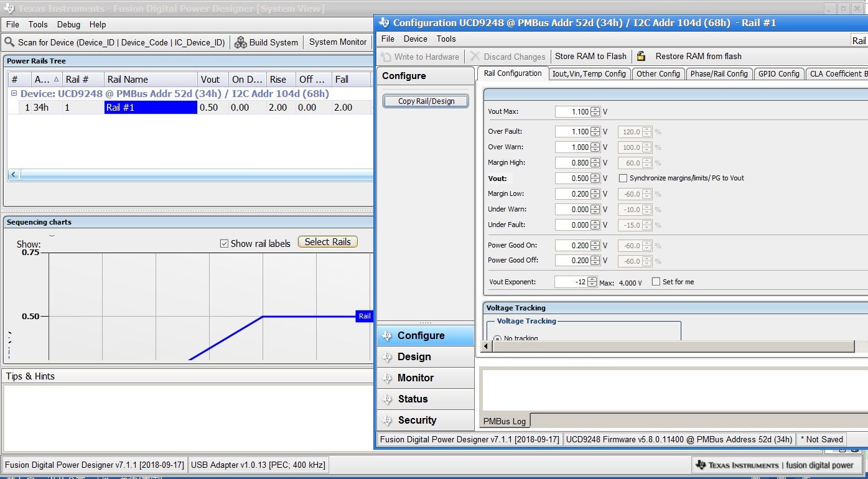Switch to Other Config tab

point(658,73)
